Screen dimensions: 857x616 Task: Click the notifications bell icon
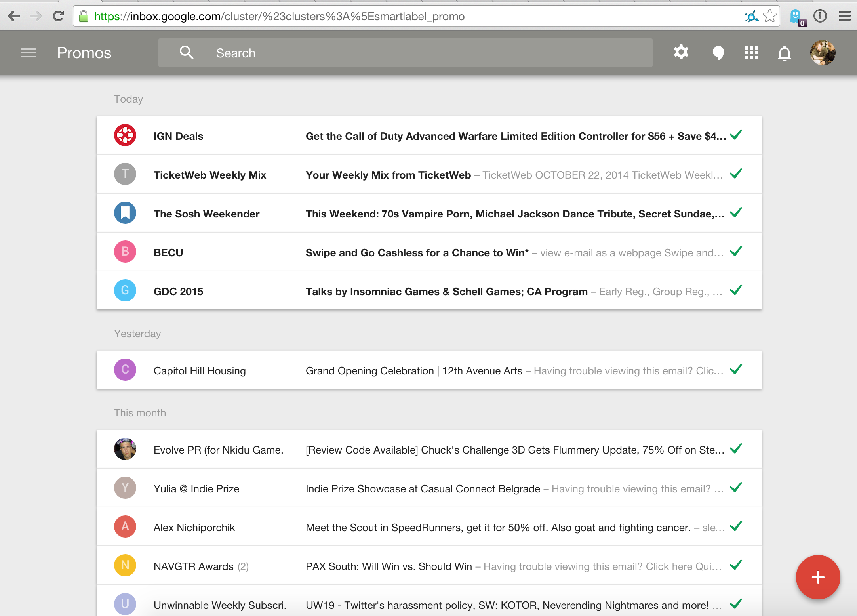(785, 52)
